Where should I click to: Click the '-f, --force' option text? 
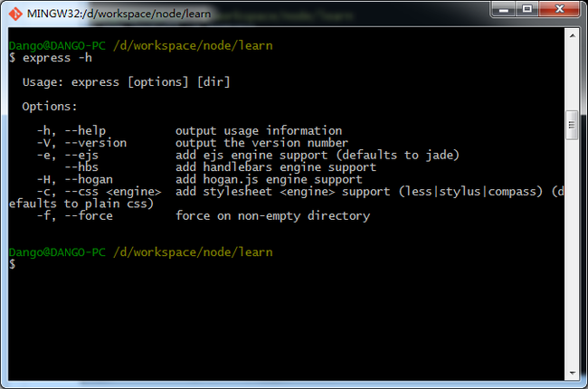coord(74,215)
